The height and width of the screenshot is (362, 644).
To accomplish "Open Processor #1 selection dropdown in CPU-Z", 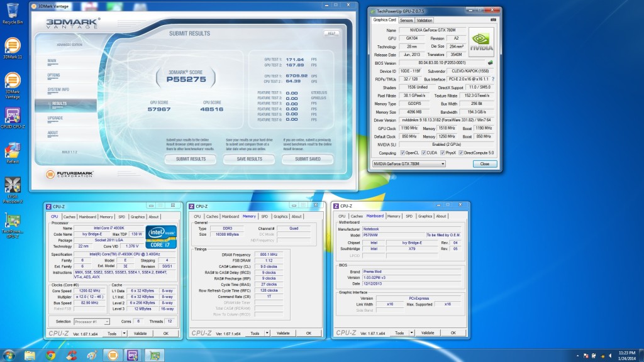I will click(92, 321).
